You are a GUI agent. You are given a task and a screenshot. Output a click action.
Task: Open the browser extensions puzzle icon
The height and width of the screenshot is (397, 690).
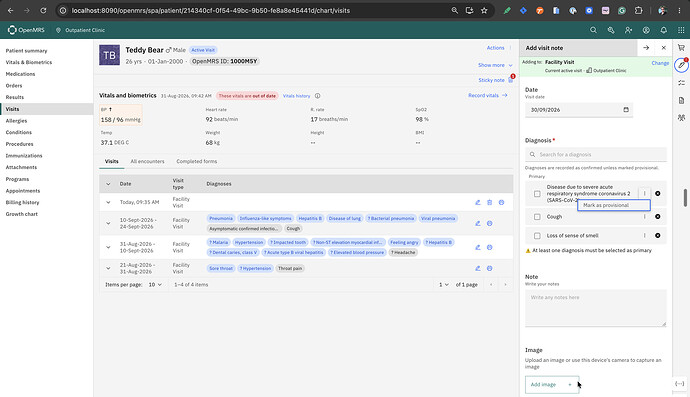639,11
